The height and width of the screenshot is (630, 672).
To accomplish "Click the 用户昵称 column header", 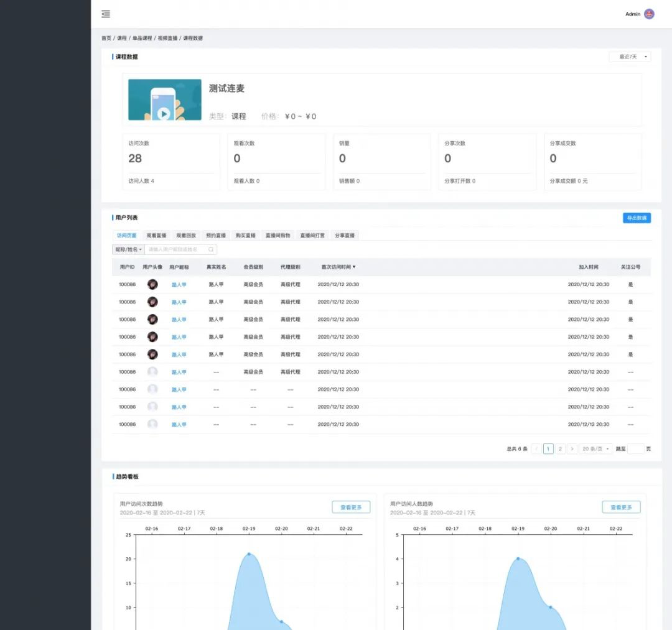I will click(179, 267).
